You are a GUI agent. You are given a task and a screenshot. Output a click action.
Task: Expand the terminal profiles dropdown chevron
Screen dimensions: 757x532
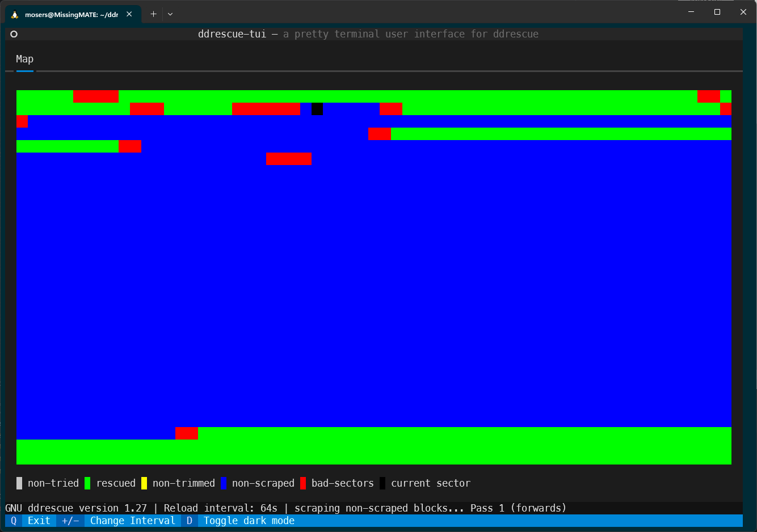click(x=170, y=14)
